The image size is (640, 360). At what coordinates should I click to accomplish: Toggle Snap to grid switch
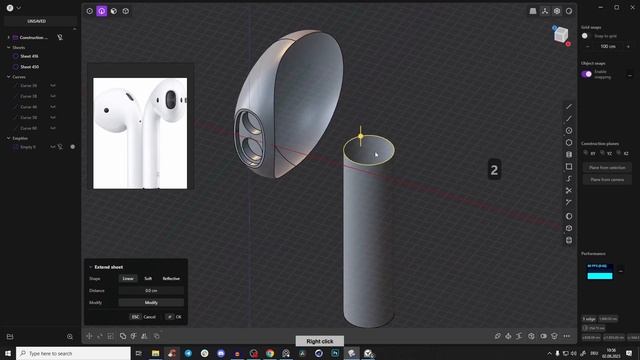[x=586, y=36]
